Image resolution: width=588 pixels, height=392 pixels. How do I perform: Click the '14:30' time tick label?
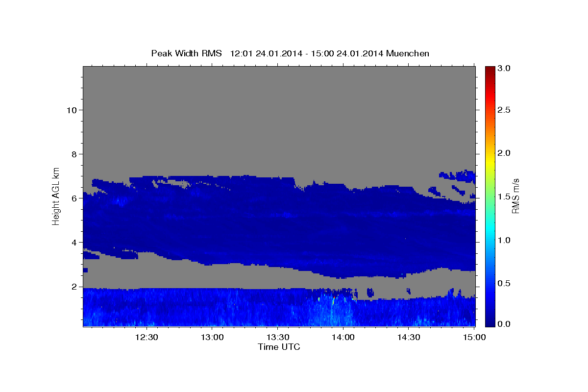409,338
